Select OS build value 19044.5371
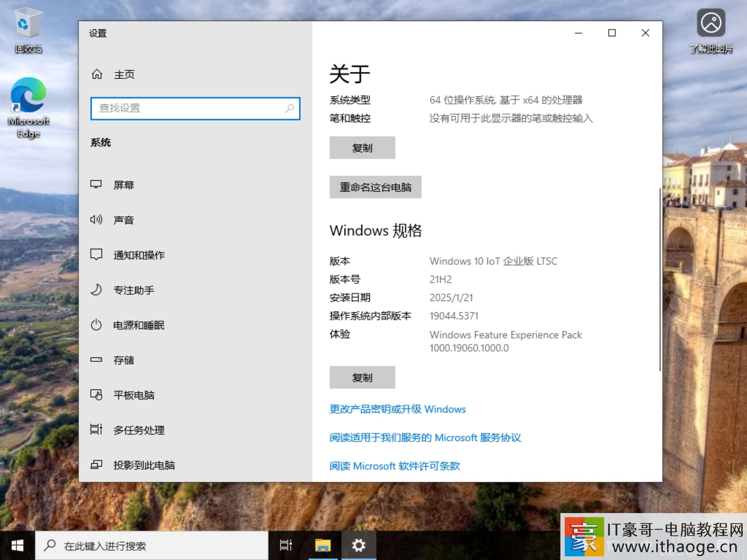747x560 pixels. (454, 316)
